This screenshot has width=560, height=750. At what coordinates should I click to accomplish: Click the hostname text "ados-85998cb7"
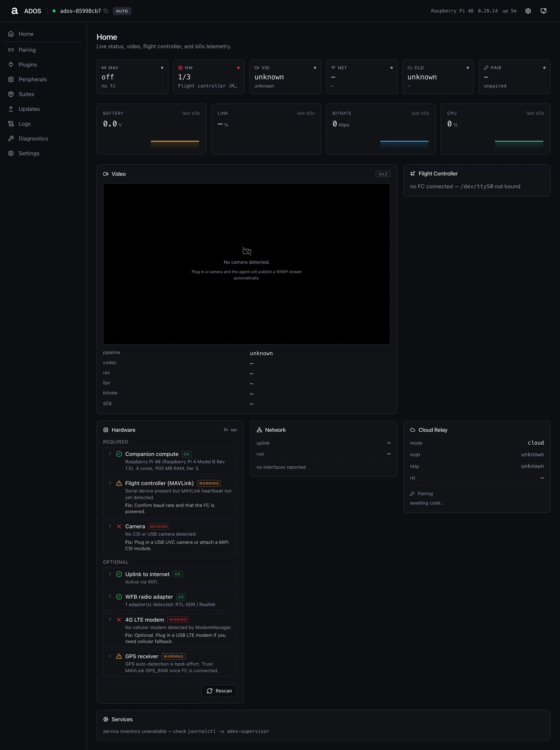[80, 11]
